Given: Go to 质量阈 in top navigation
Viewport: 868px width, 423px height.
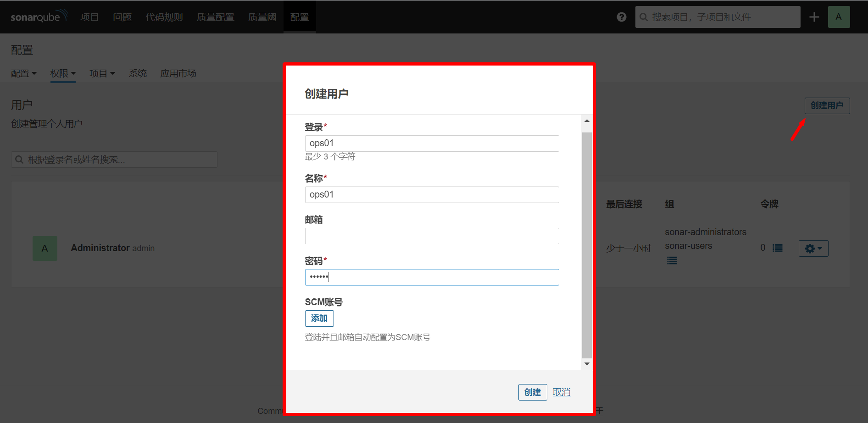Looking at the screenshot, I should click(262, 17).
